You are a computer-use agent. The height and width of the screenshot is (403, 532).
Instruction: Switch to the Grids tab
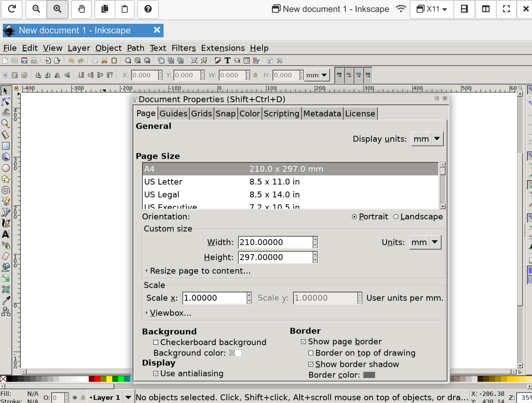[201, 113]
